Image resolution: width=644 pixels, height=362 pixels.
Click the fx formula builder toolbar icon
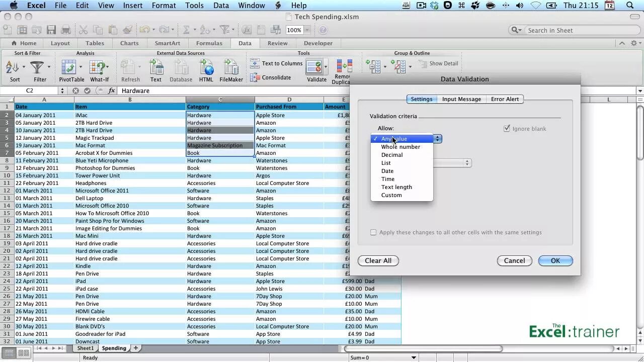pos(247,30)
